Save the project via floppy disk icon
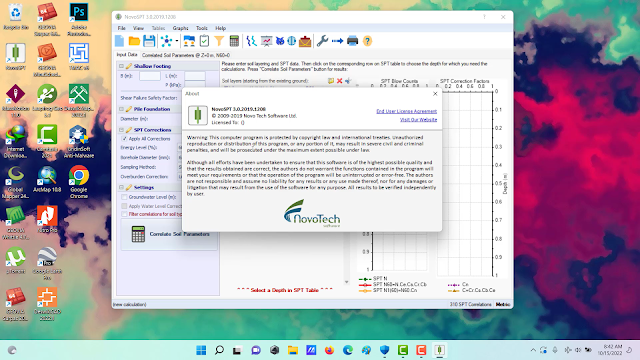 point(149,41)
